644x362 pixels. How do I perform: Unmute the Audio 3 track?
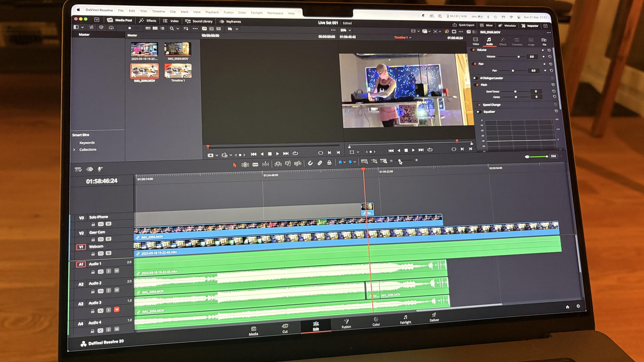pyautogui.click(x=117, y=310)
